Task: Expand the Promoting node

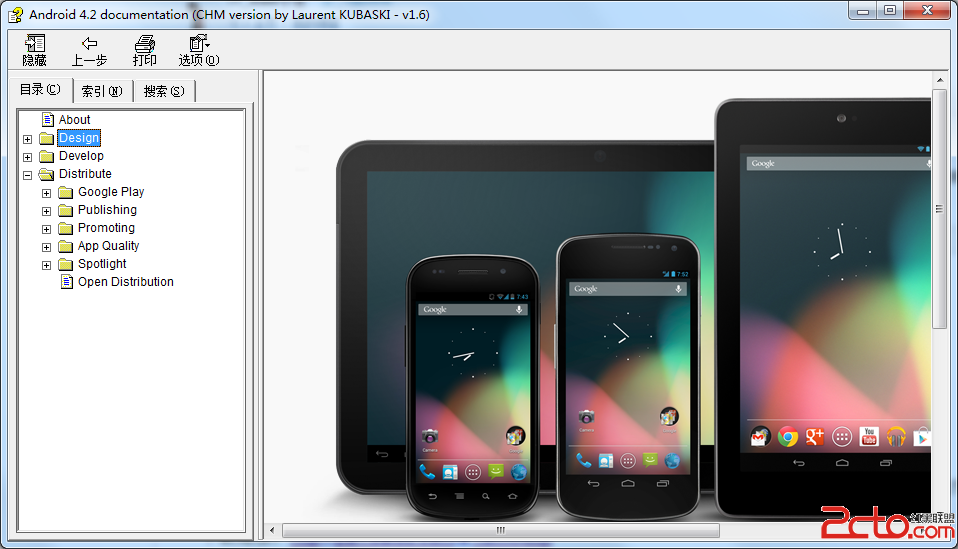Action: (x=46, y=229)
